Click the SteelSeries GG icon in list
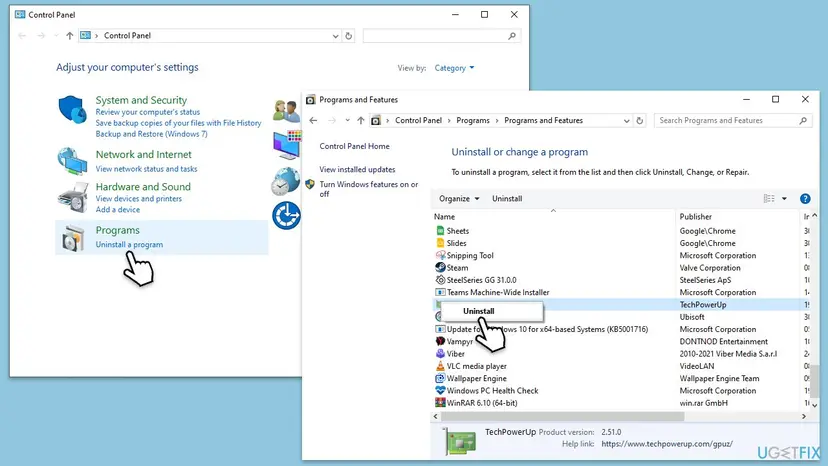 click(440, 280)
